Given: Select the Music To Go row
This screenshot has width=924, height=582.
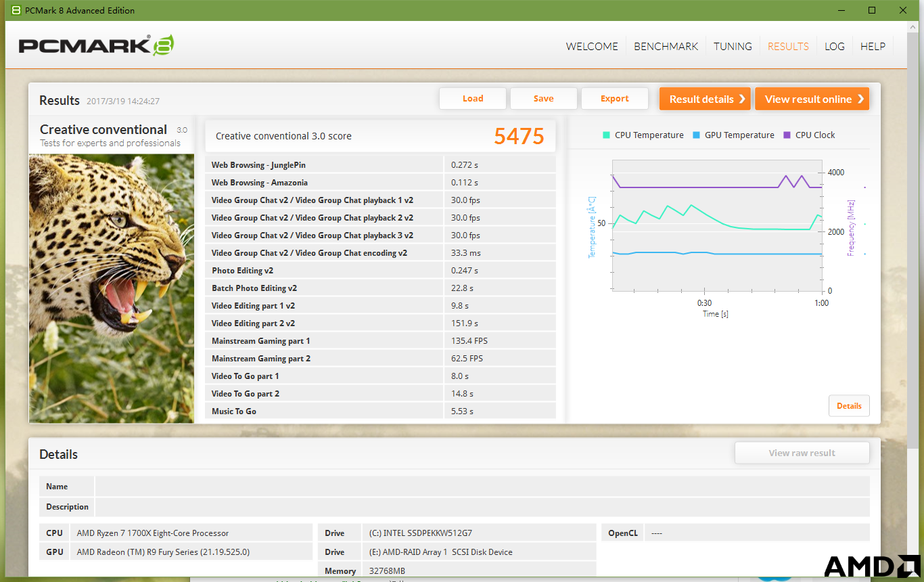Looking at the screenshot, I should coord(380,411).
